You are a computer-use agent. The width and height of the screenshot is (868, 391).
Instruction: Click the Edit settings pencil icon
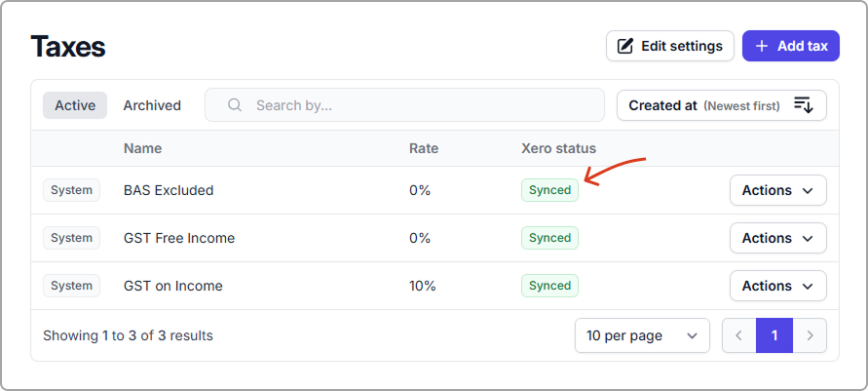625,46
